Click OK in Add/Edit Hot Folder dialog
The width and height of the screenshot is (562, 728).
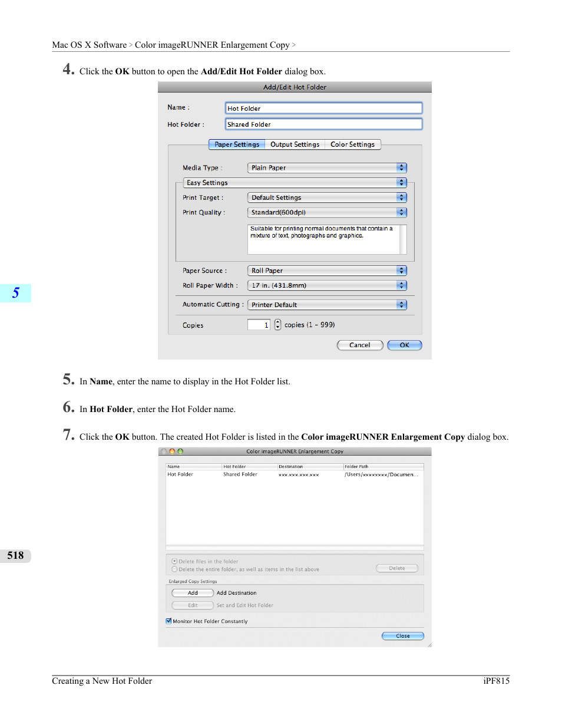click(x=405, y=345)
